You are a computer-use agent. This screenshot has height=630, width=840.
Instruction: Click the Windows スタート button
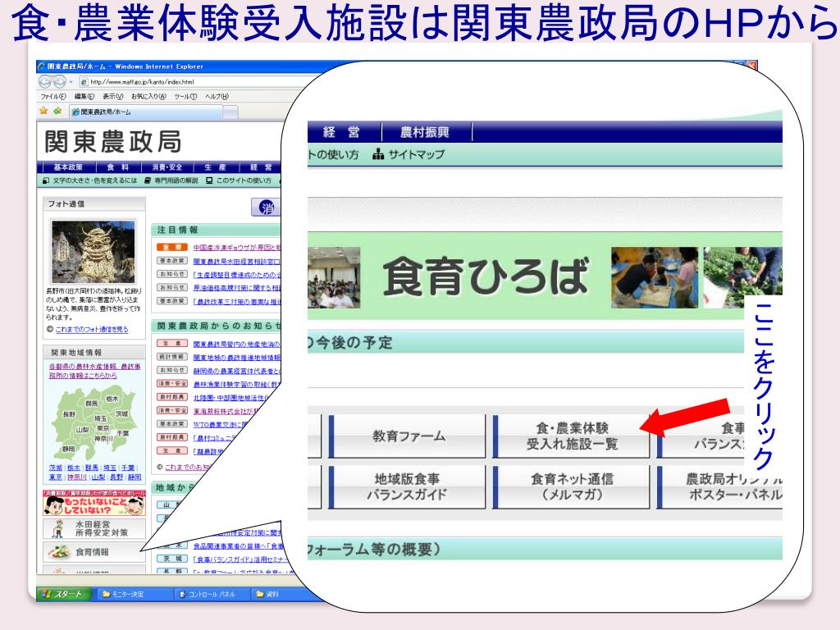click(63, 594)
